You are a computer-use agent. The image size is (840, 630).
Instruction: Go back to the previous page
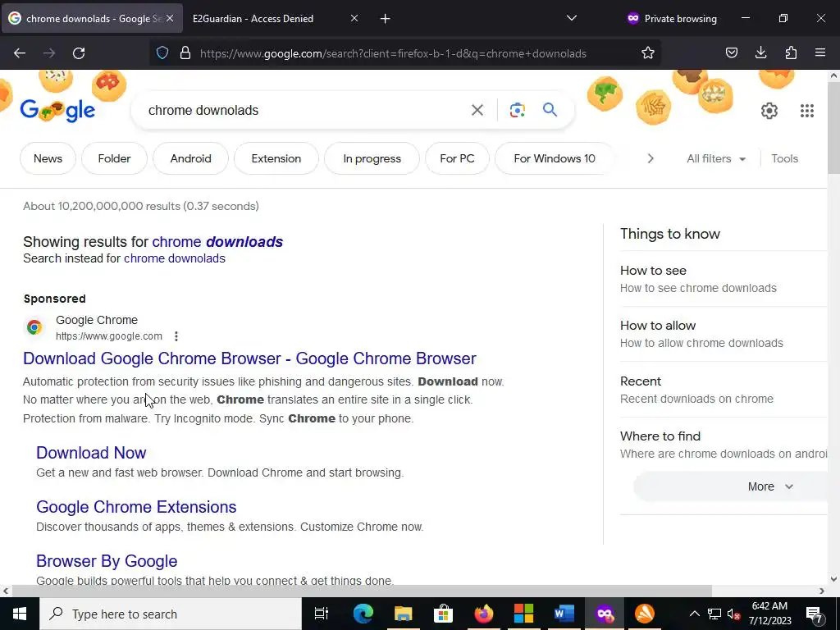[x=20, y=53]
